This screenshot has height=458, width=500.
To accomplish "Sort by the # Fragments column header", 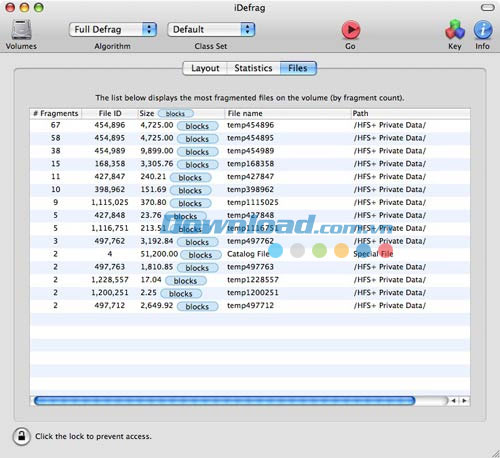I will pyautogui.click(x=56, y=113).
